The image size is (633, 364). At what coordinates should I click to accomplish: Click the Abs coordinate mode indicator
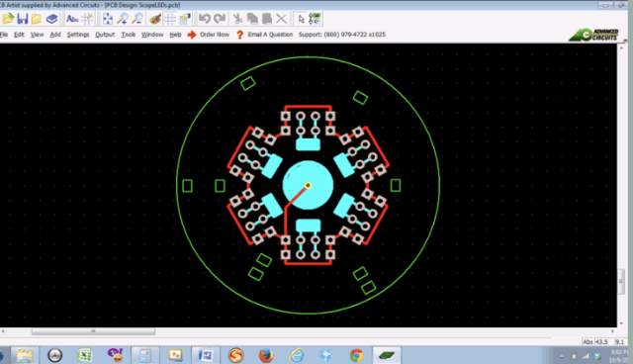click(588, 342)
